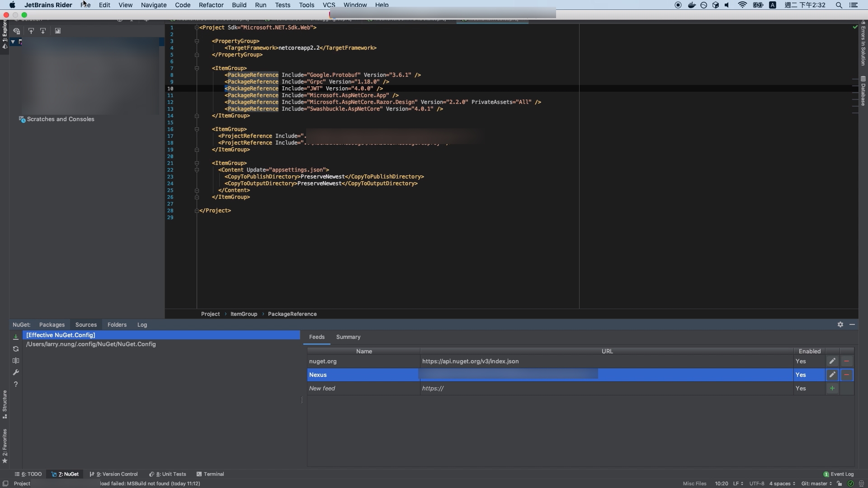The width and height of the screenshot is (868, 488).
Task: Collapse the solution tree root node arrow
Action: click(13, 42)
